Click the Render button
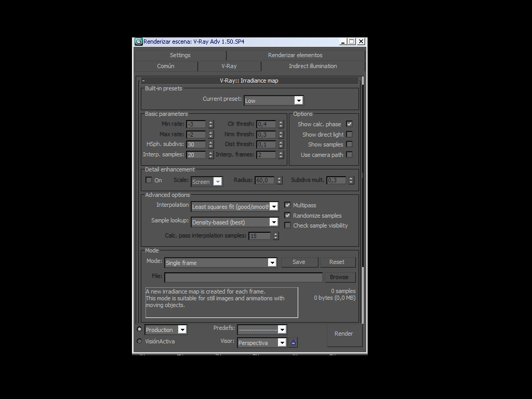The width and height of the screenshot is (532, 399). pyautogui.click(x=344, y=335)
